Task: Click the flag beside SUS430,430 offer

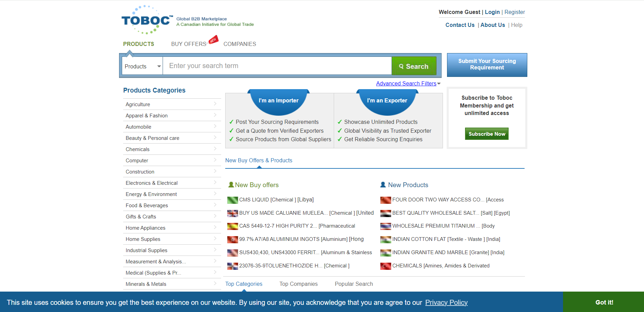Action: pyautogui.click(x=232, y=253)
